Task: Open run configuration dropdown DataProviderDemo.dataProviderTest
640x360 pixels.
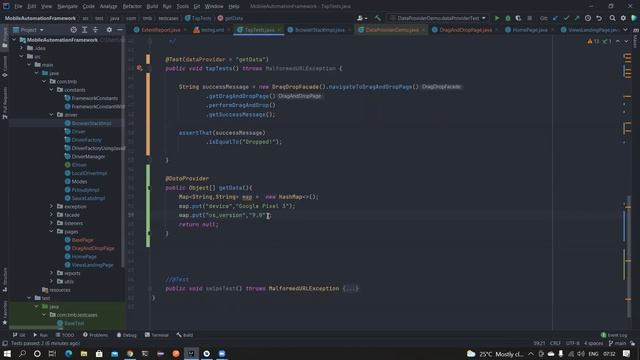Action: pyautogui.click(x=438, y=18)
